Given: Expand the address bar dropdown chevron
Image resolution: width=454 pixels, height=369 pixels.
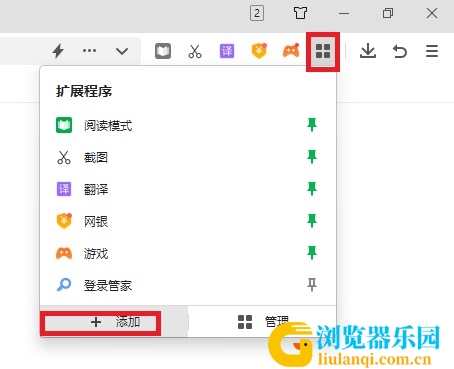Looking at the screenshot, I should [122, 51].
